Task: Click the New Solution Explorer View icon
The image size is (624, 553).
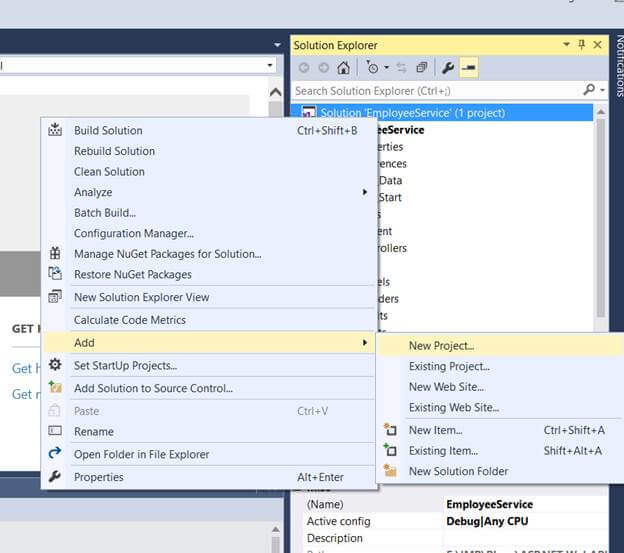Action: pyautogui.click(x=55, y=296)
